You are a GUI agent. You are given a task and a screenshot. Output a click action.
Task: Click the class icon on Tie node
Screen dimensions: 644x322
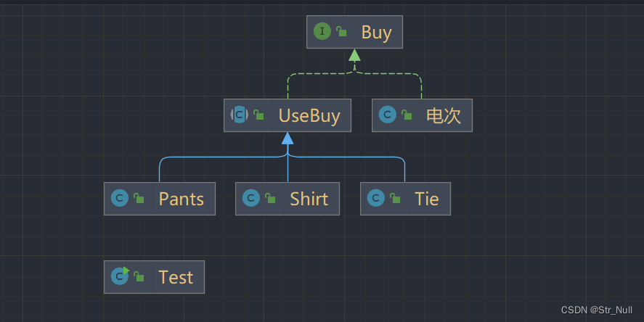point(376,198)
